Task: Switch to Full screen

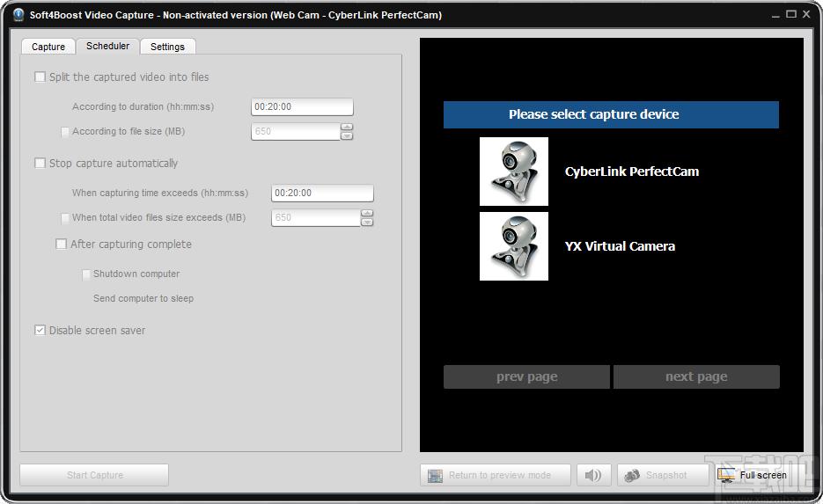Action: [x=754, y=475]
